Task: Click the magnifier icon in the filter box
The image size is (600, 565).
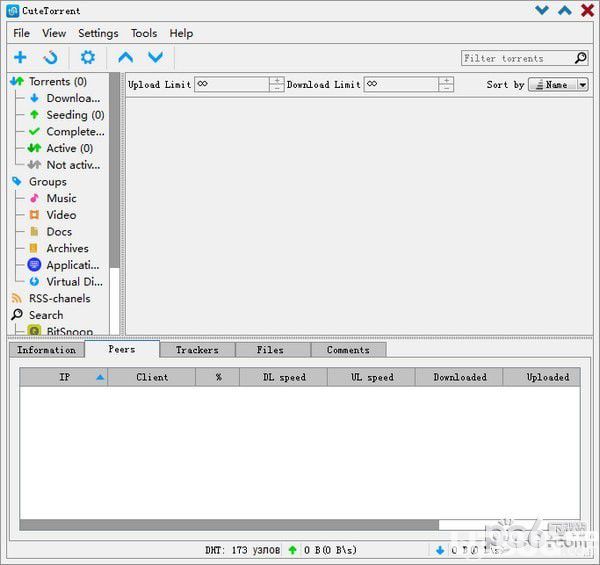Action: point(580,58)
